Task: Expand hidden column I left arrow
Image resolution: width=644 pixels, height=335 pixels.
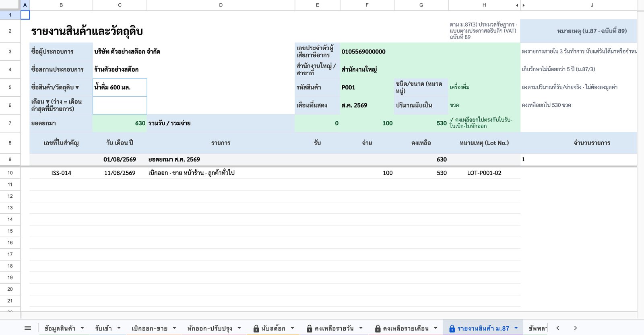Action: tap(517, 5)
